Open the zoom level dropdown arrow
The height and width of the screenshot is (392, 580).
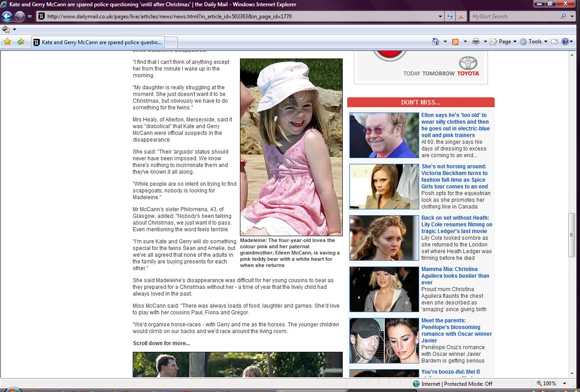pos(565,384)
